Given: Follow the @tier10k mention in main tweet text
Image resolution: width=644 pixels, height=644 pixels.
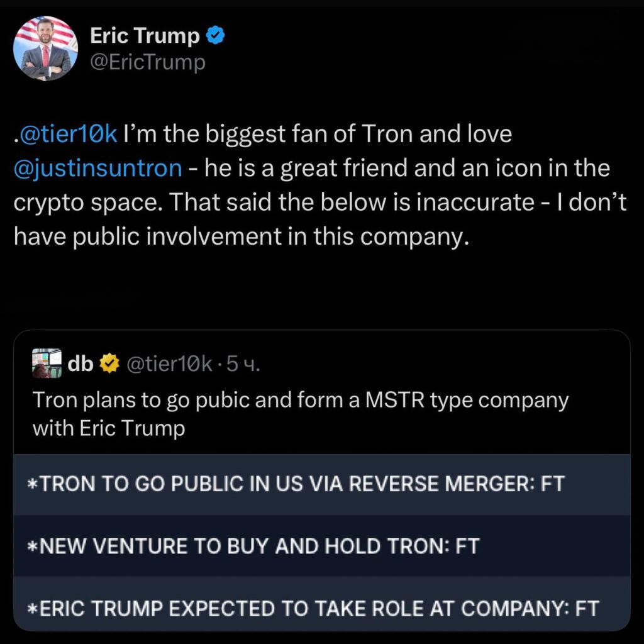Looking at the screenshot, I should 67,135.
